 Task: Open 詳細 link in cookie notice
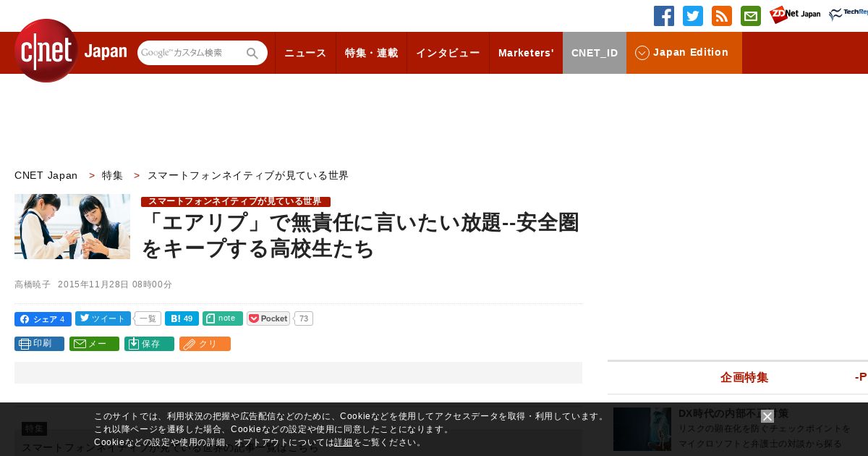[x=344, y=442]
